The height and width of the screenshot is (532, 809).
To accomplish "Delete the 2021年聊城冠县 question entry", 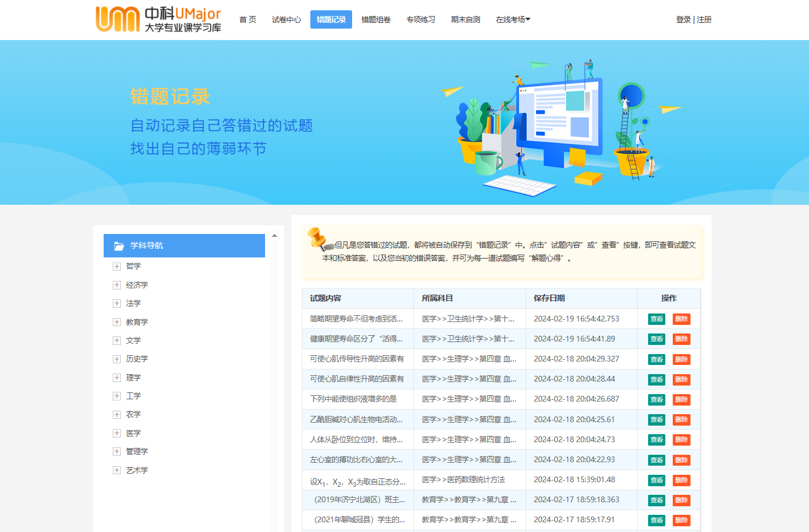I will [x=681, y=521].
